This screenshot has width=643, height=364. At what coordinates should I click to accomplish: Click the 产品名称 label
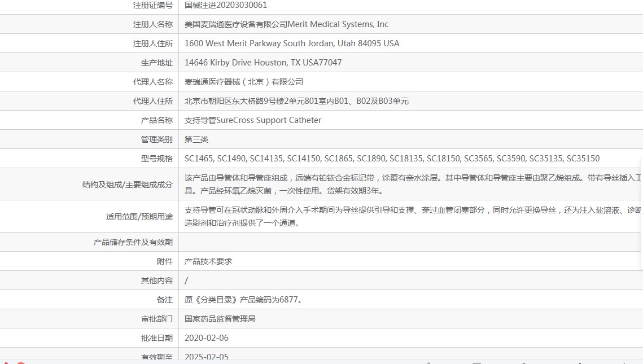(156, 121)
